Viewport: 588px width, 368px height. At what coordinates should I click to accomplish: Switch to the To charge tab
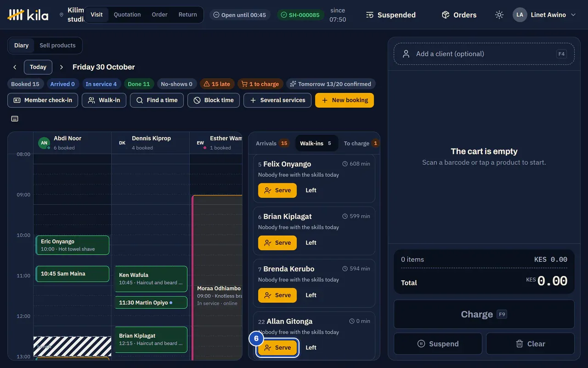pyautogui.click(x=361, y=143)
